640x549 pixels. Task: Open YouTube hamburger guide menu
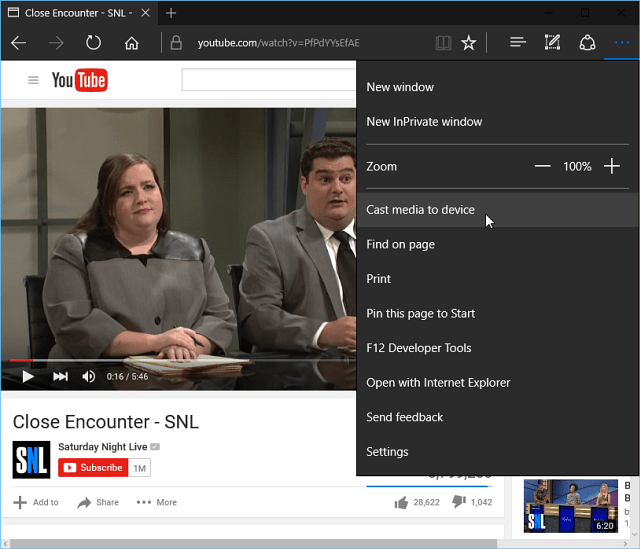[33, 80]
